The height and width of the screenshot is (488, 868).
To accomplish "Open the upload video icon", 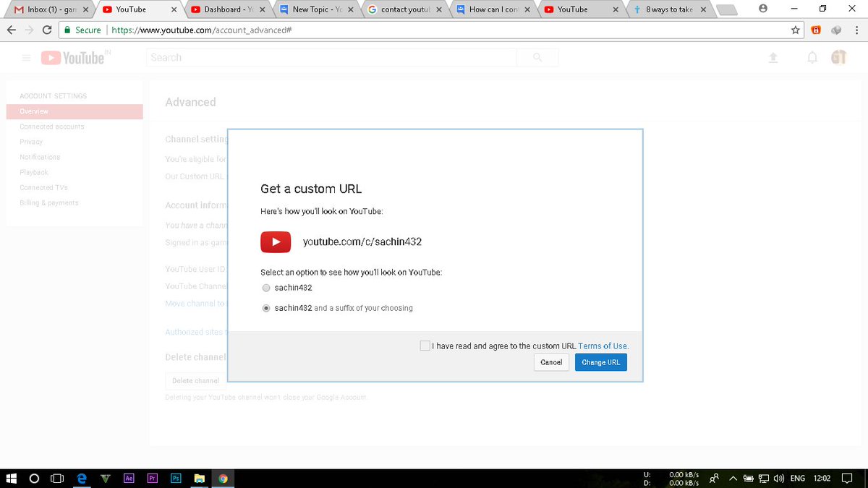I will coord(773,58).
